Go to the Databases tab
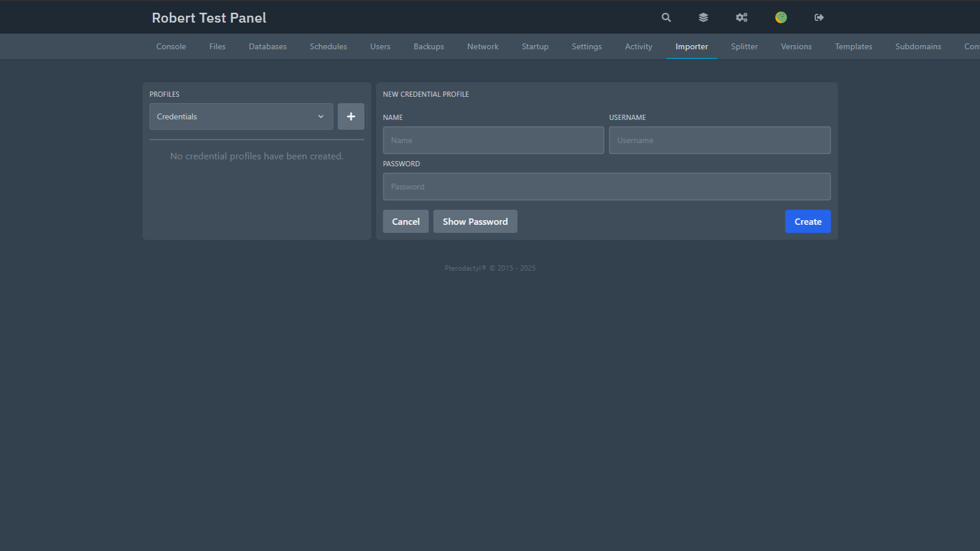Image resolution: width=980 pixels, height=551 pixels. coord(268,46)
